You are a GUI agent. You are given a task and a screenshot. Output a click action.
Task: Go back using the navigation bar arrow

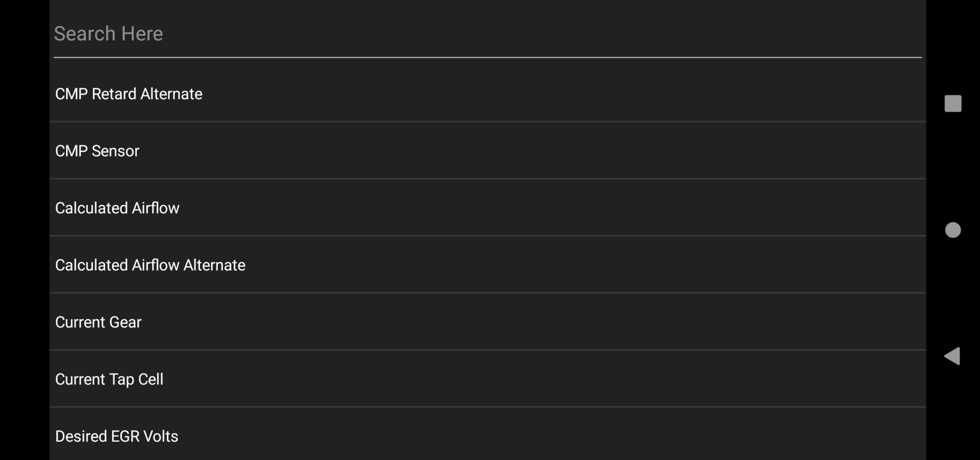(952, 356)
